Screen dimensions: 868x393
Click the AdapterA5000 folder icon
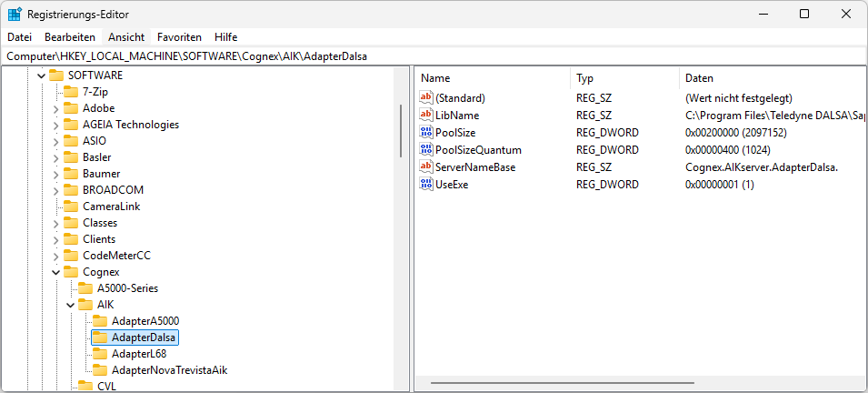pyautogui.click(x=100, y=321)
